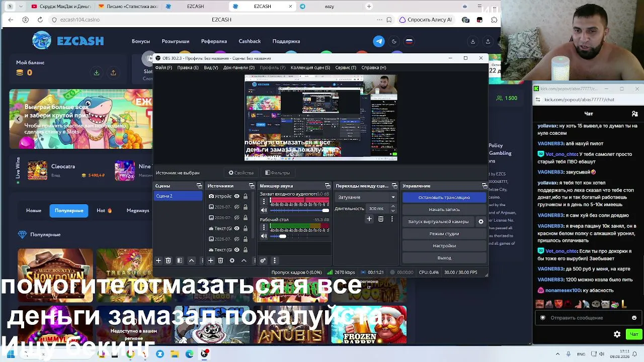Toggle dark mode moon icon on EZCASH
Screen dimensions: 644x362
394,41
